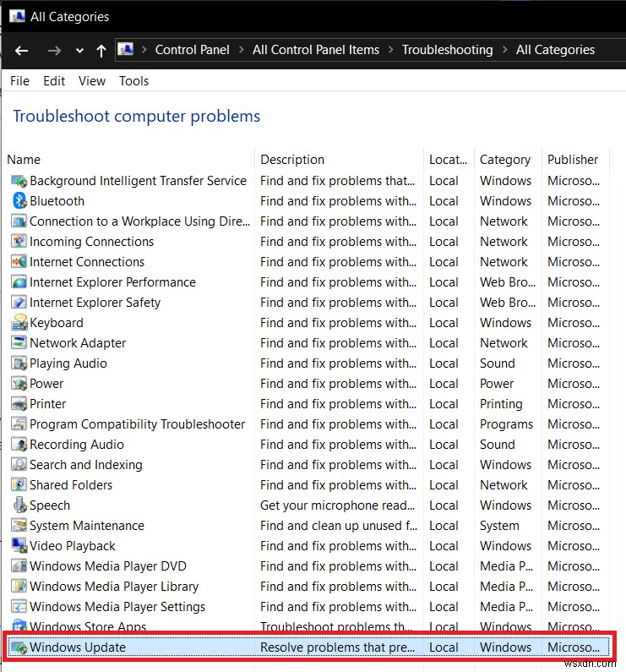Click the Windows Media Player Settings icon
The image size is (626, 672).
(x=19, y=607)
